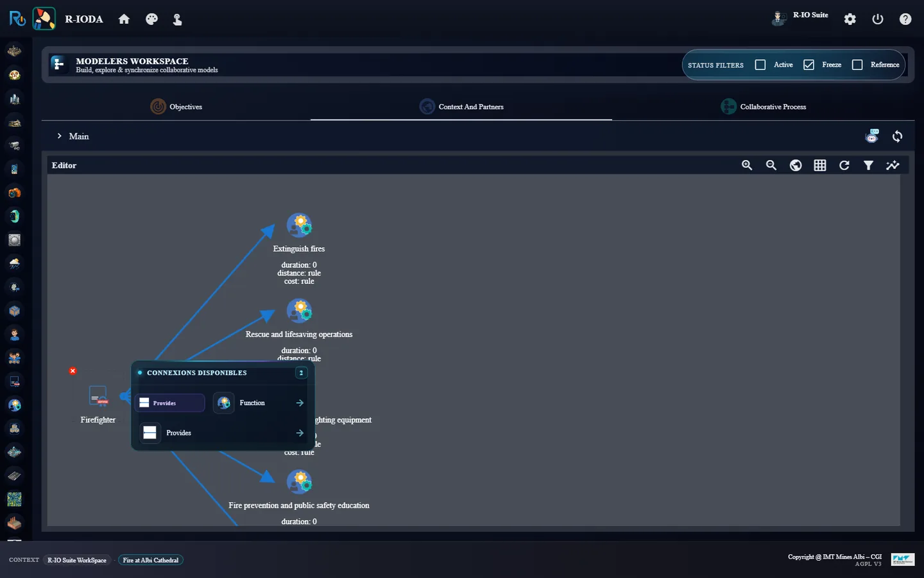
Task: Open the R-IO Suite WorkSpace context chip
Action: pos(77,560)
